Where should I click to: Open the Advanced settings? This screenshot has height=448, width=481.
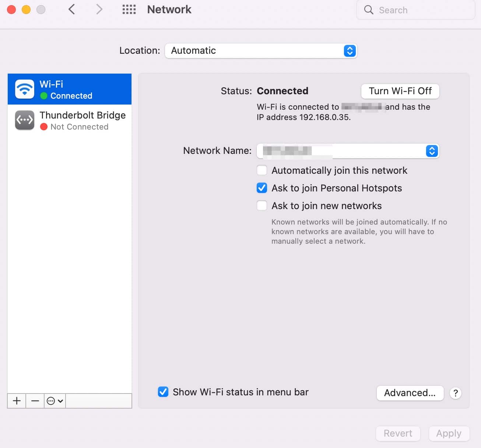click(410, 393)
